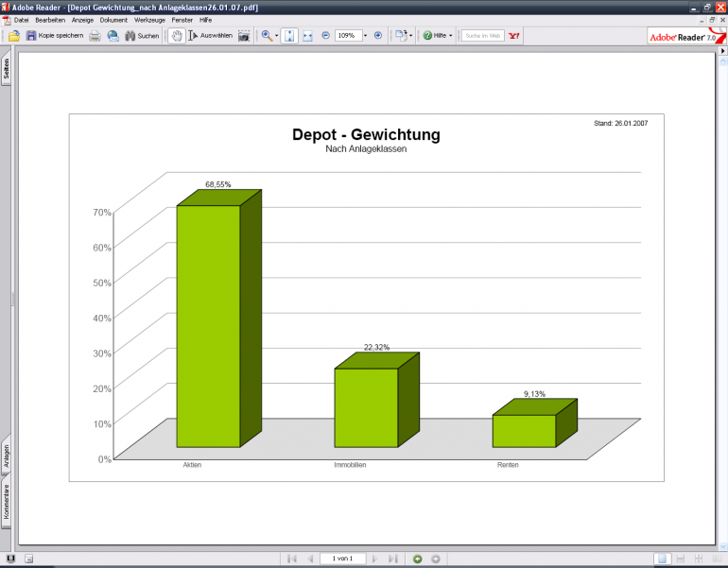Click the 9,13% value label
This screenshot has width=728, height=568.
534,394
